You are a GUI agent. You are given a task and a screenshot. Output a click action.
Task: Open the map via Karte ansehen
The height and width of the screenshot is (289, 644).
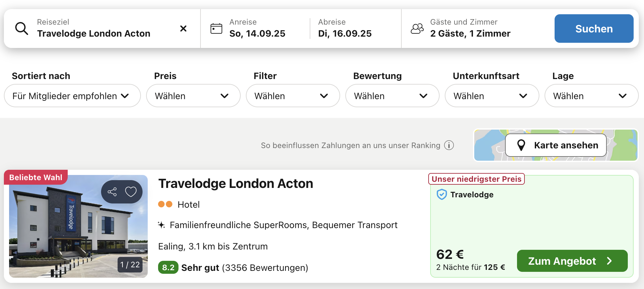556,145
